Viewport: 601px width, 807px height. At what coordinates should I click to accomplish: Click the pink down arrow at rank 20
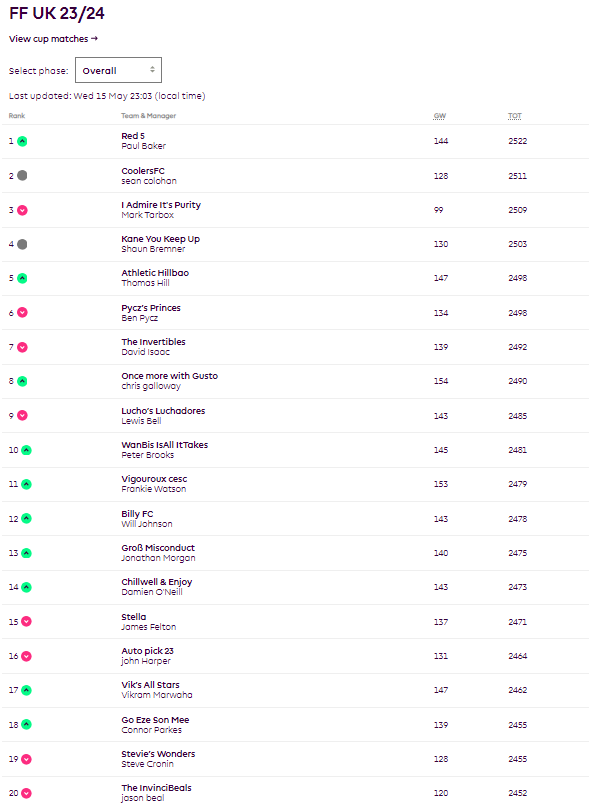point(26,793)
